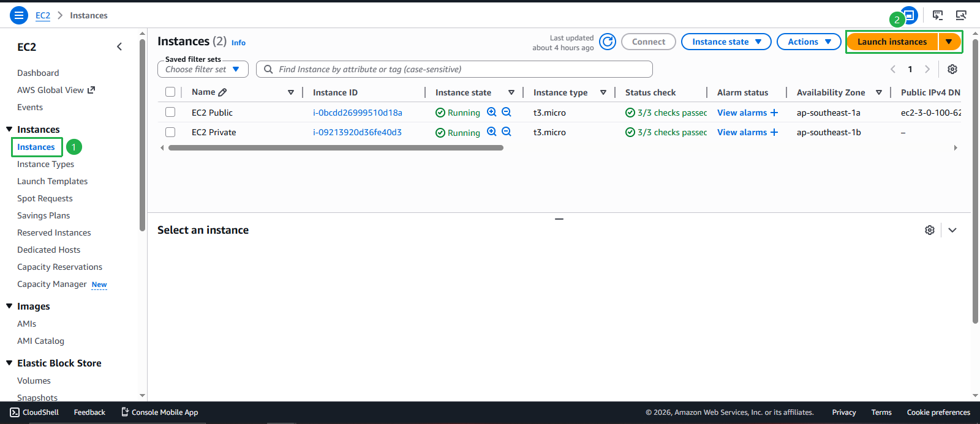Open Dashboard in the sidebar
The height and width of the screenshot is (424, 980).
click(x=38, y=73)
